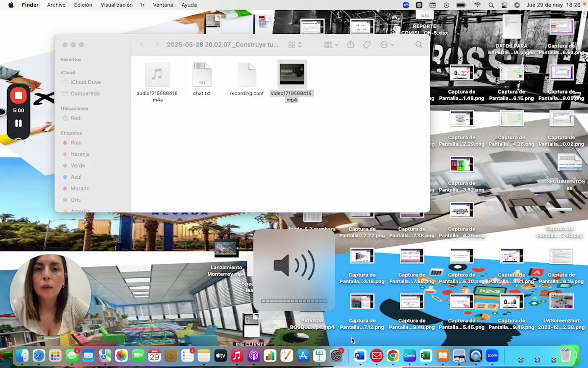Image resolution: width=588 pixels, height=368 pixels.
Task: Open the Ventana menu
Action: pyautogui.click(x=163, y=5)
